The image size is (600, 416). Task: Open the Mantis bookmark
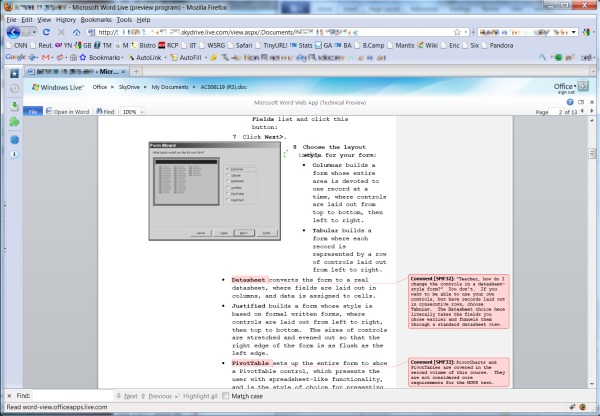pos(401,45)
